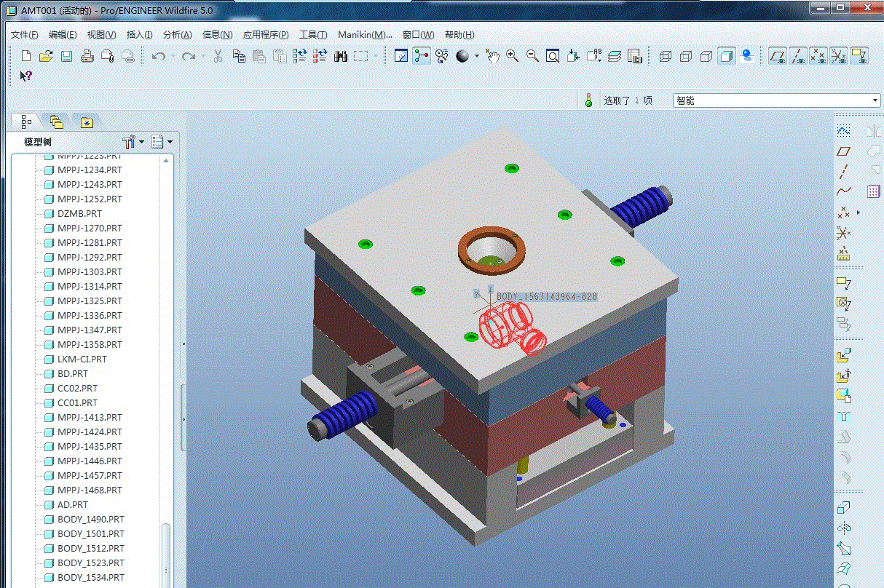Select DZMB.PRT in model tree
The width and height of the screenshot is (884, 588).
pos(79,213)
